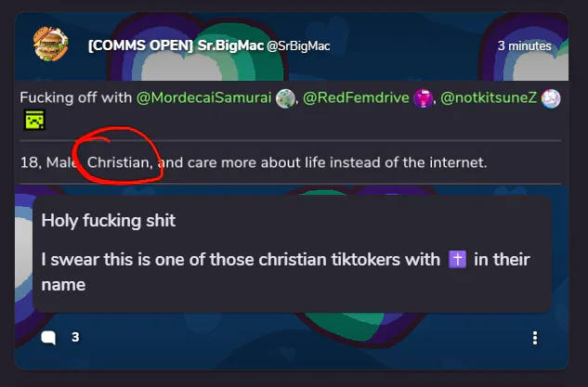
Task: Open the burger profile avatar
Action: tap(50, 44)
